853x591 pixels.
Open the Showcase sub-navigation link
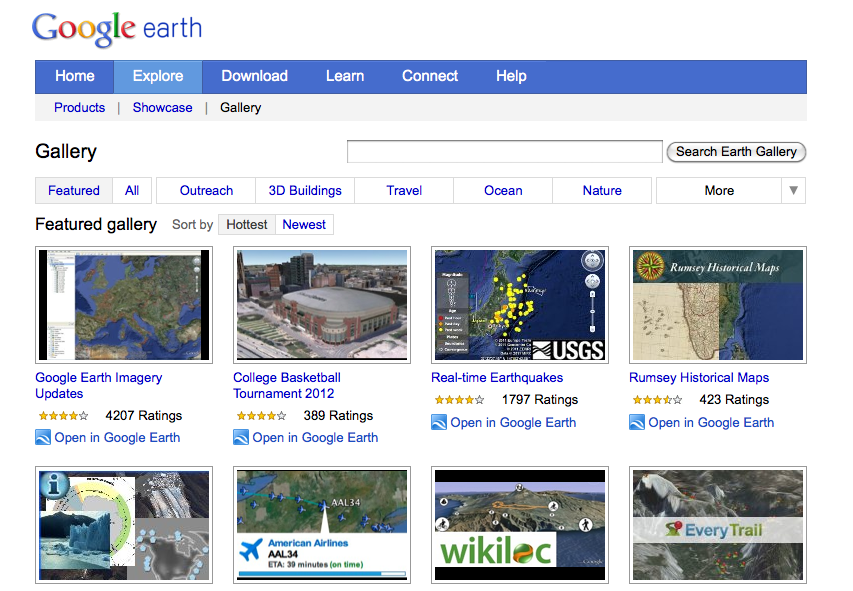point(162,108)
